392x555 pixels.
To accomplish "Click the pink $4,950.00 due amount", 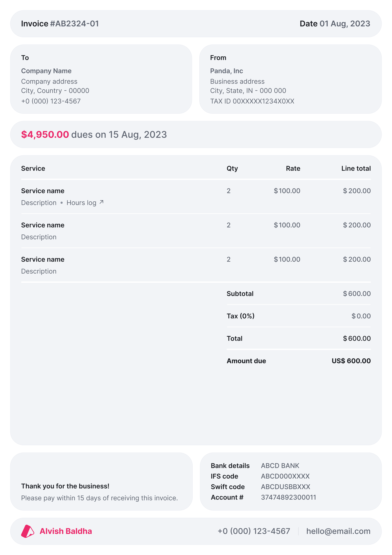I will coord(45,135).
